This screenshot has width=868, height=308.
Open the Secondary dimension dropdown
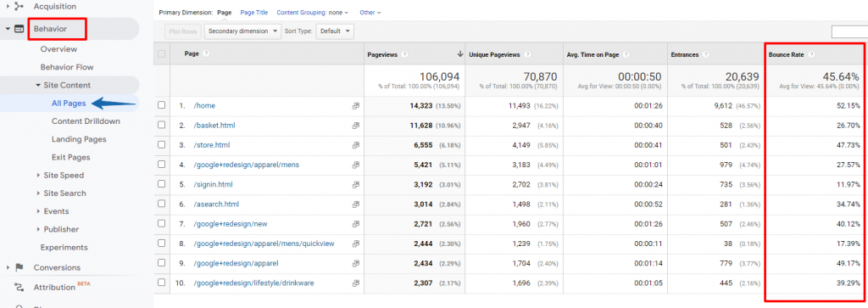coord(242,31)
